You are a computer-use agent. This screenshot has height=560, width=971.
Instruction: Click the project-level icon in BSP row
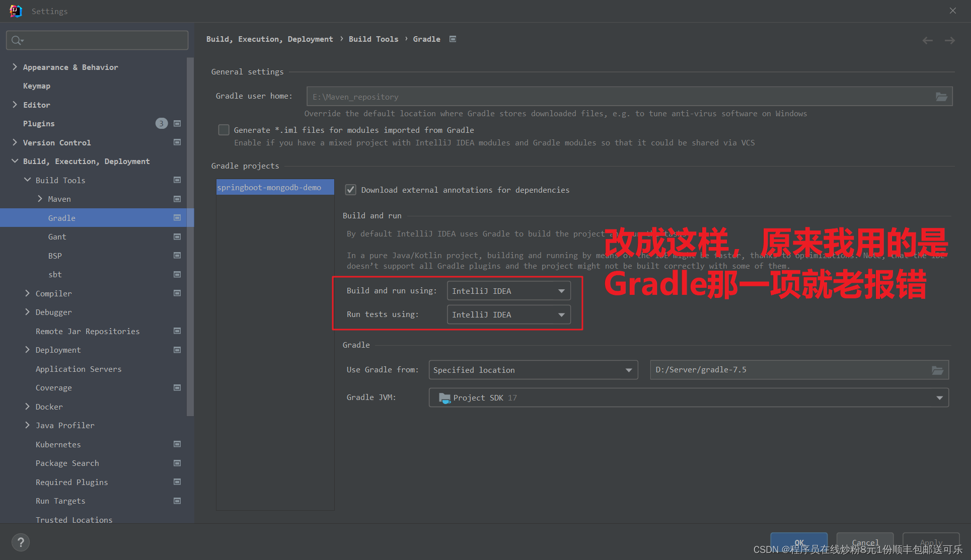177,256
